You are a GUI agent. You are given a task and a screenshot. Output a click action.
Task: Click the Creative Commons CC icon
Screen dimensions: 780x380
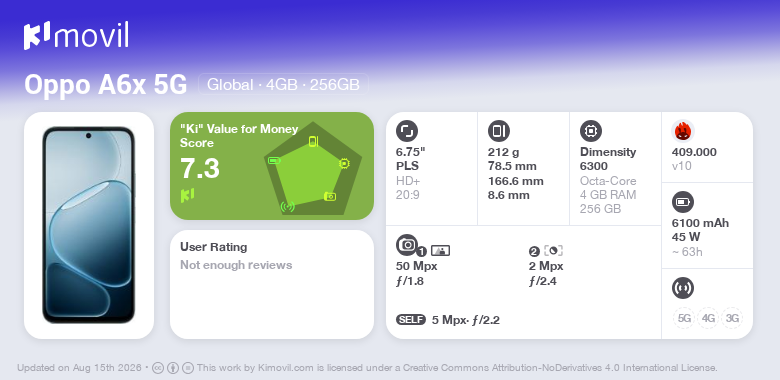click(x=158, y=368)
